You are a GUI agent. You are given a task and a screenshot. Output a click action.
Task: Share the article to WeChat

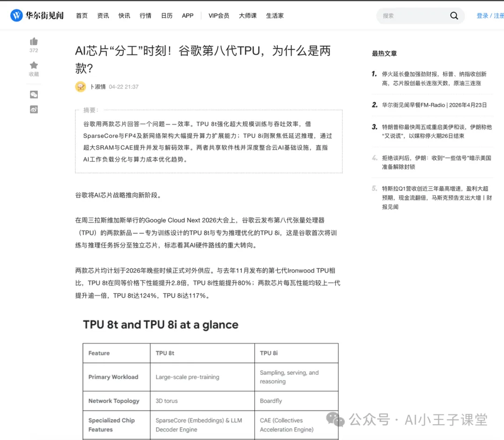click(33, 94)
